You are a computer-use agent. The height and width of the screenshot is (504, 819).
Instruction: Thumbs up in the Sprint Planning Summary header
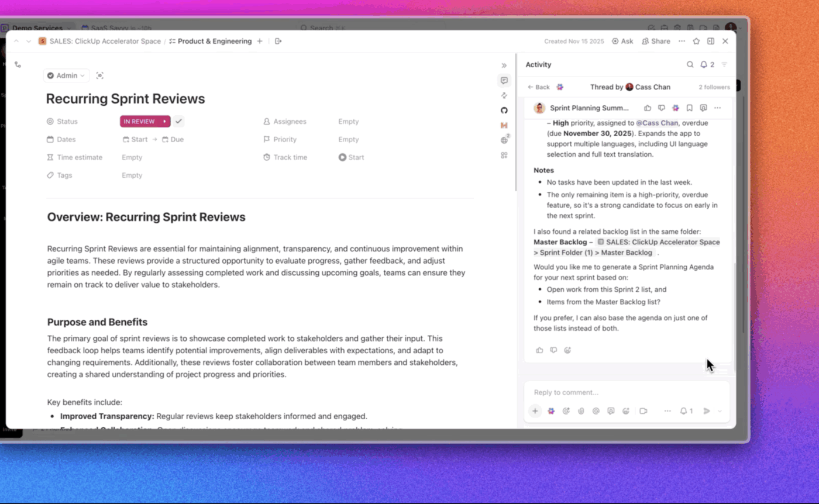click(x=648, y=108)
